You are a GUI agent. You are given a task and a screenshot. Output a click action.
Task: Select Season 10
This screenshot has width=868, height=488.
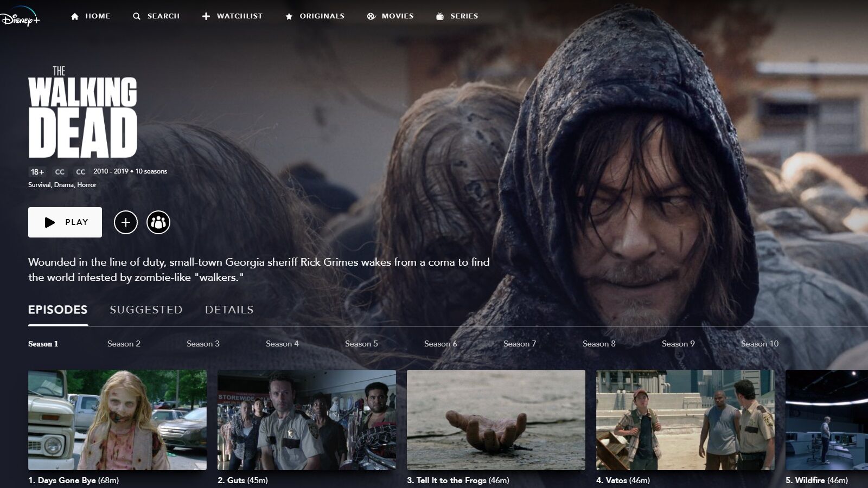759,344
